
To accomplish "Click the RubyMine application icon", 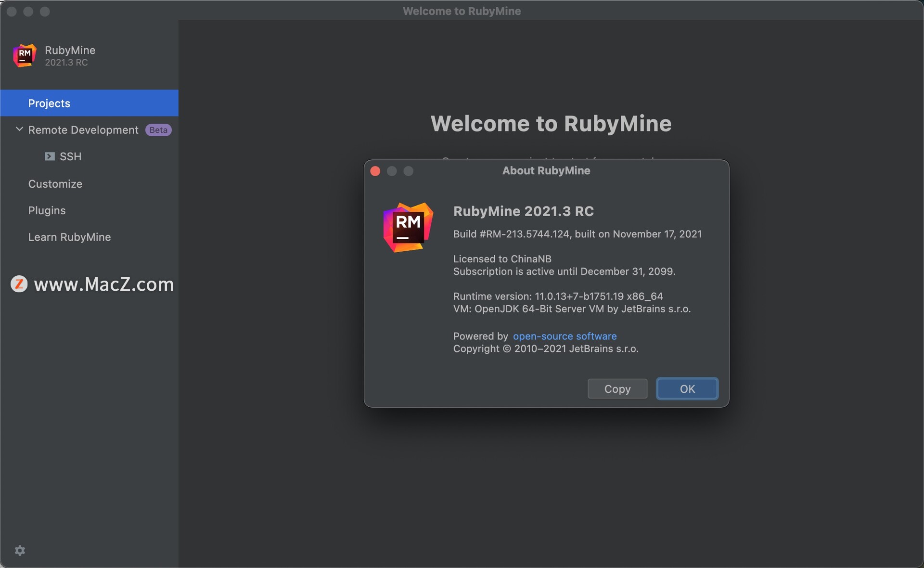I will point(25,55).
